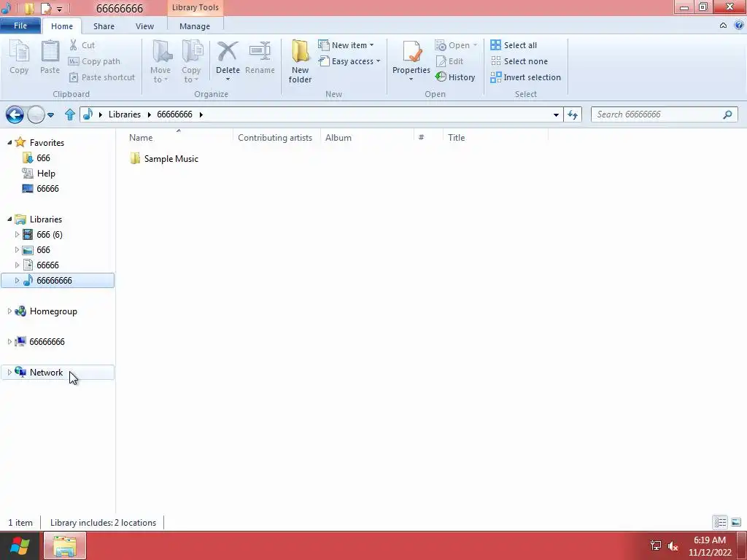
Task: Switch to the View ribbon tab
Action: point(144,26)
